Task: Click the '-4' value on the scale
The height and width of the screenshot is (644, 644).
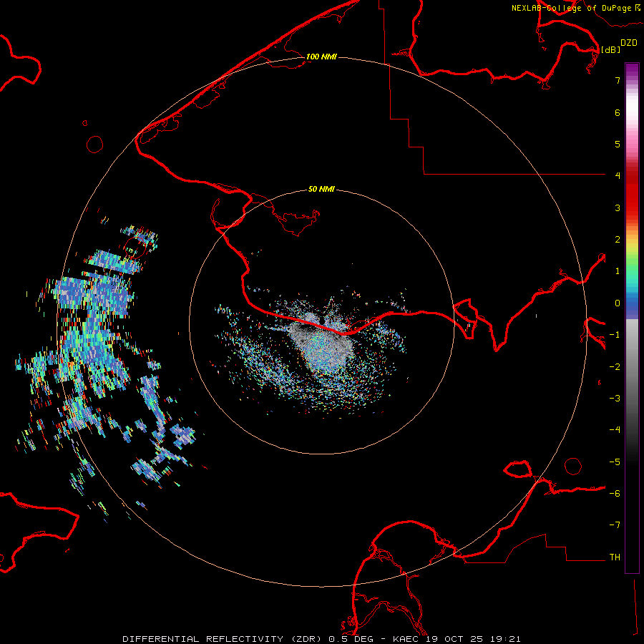Action: 615,430
